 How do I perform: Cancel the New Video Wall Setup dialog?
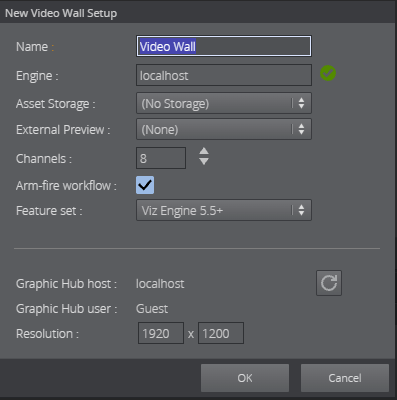click(x=345, y=378)
